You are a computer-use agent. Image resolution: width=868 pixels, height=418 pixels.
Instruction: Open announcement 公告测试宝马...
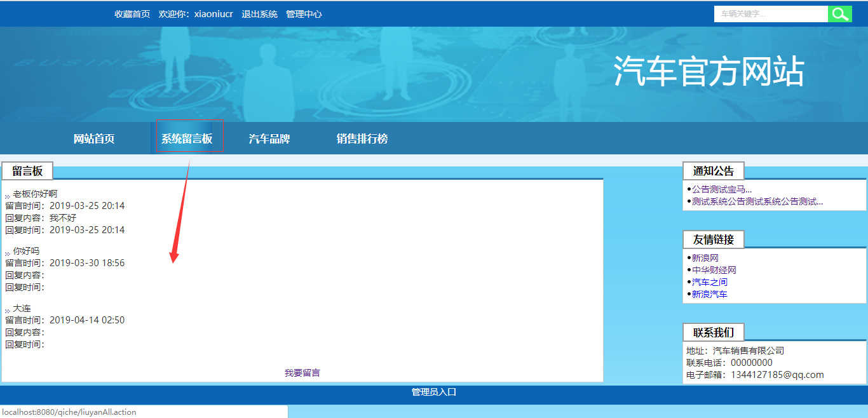[x=722, y=189]
